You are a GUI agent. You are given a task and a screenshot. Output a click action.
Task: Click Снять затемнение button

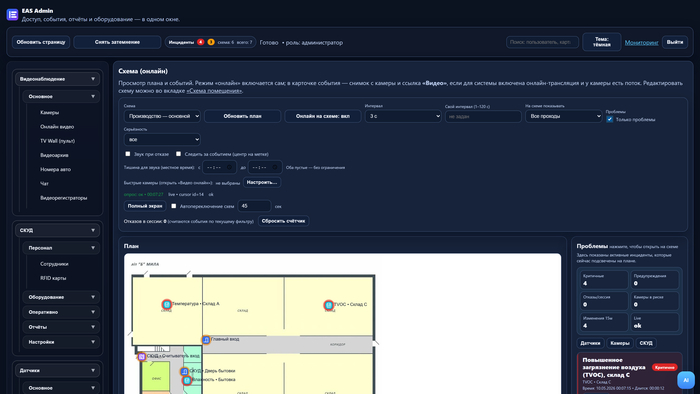[117, 42]
